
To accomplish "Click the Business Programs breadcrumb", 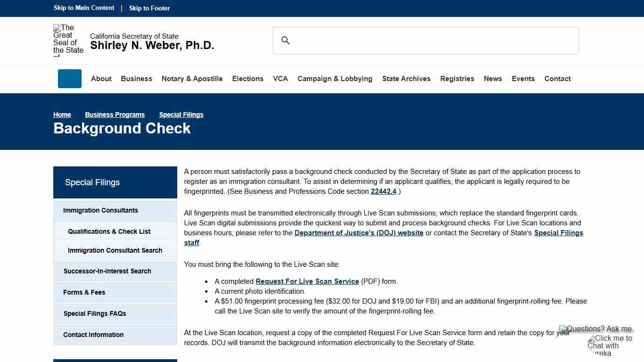I will tap(115, 115).
